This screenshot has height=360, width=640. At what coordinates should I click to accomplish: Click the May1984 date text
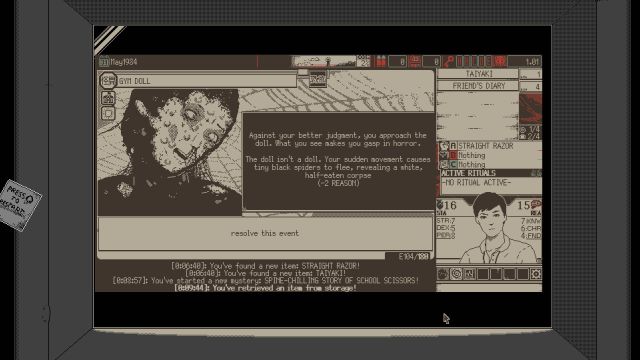(124, 62)
